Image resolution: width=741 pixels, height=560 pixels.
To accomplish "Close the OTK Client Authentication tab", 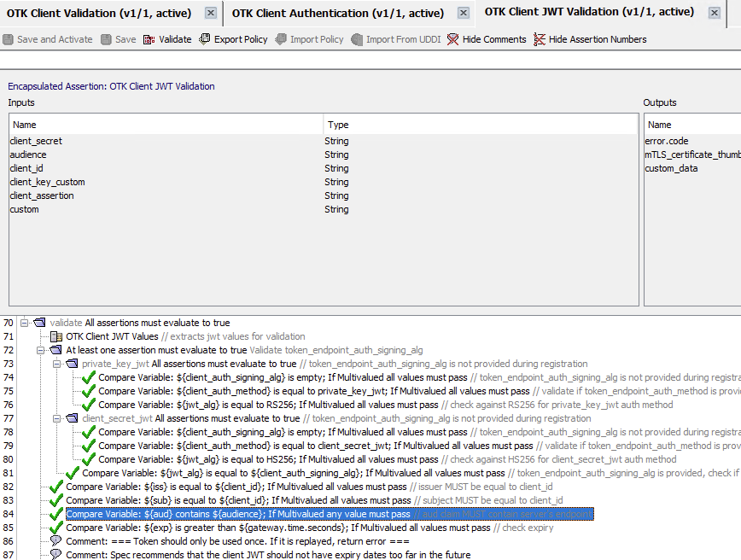I will coord(464,14).
